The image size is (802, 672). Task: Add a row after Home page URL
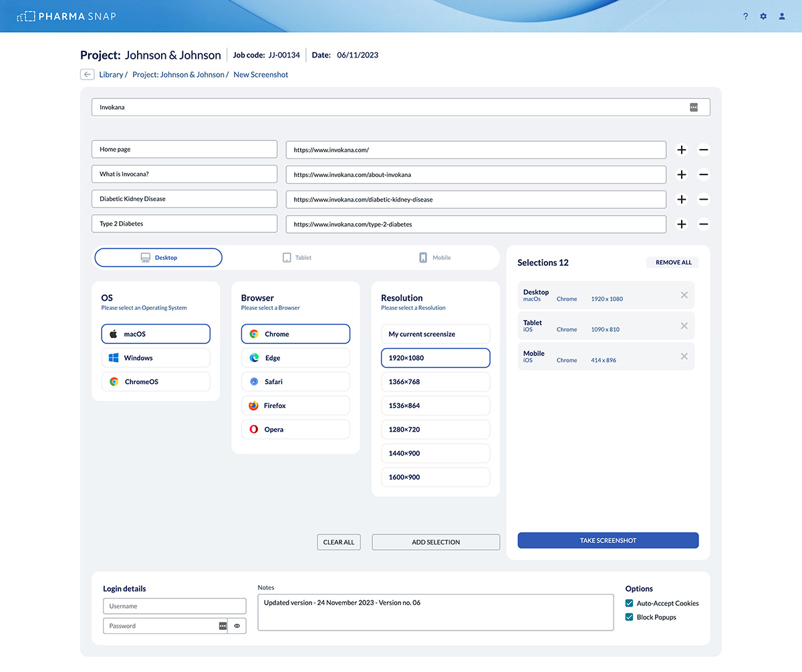coord(682,150)
